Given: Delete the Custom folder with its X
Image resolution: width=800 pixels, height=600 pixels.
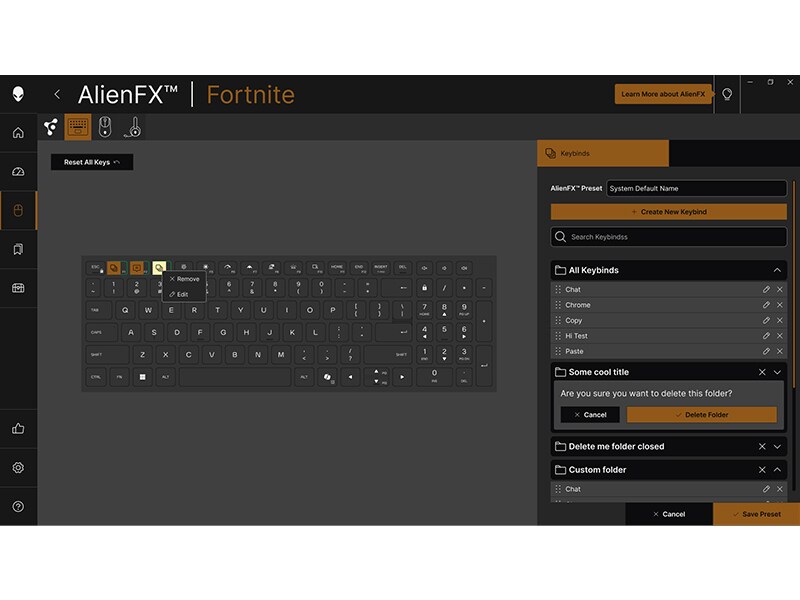Looking at the screenshot, I should pos(762,469).
